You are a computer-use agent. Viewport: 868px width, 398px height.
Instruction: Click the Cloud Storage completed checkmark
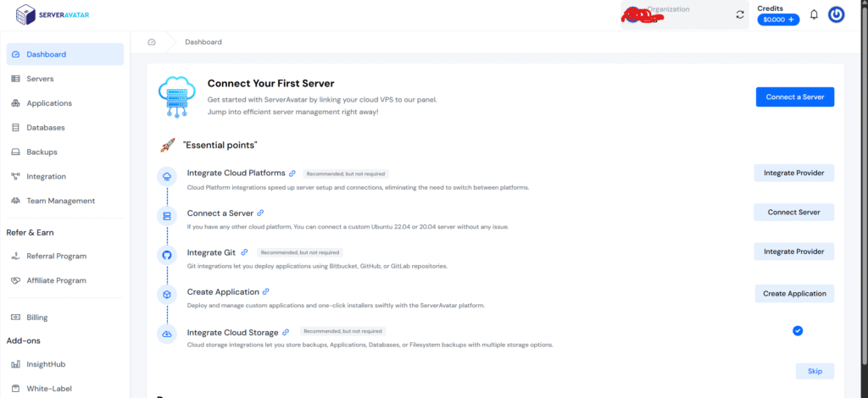[798, 330]
